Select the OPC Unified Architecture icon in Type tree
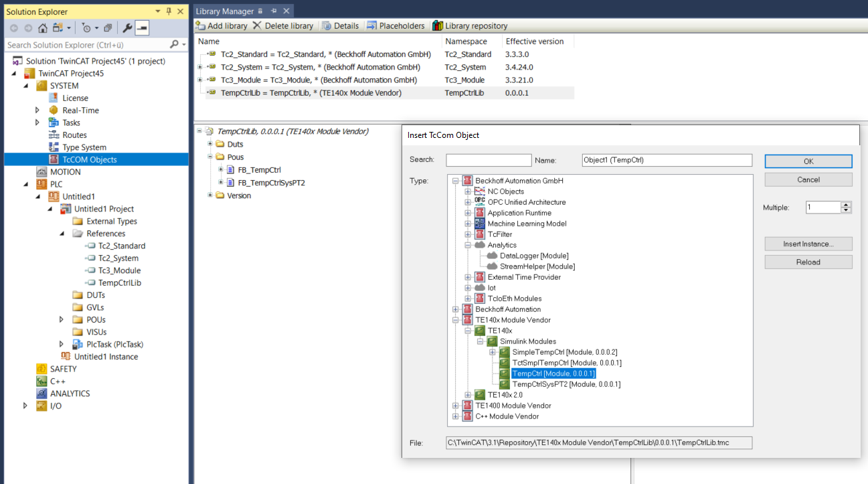Viewport: 868px width, 484px height. coord(479,202)
